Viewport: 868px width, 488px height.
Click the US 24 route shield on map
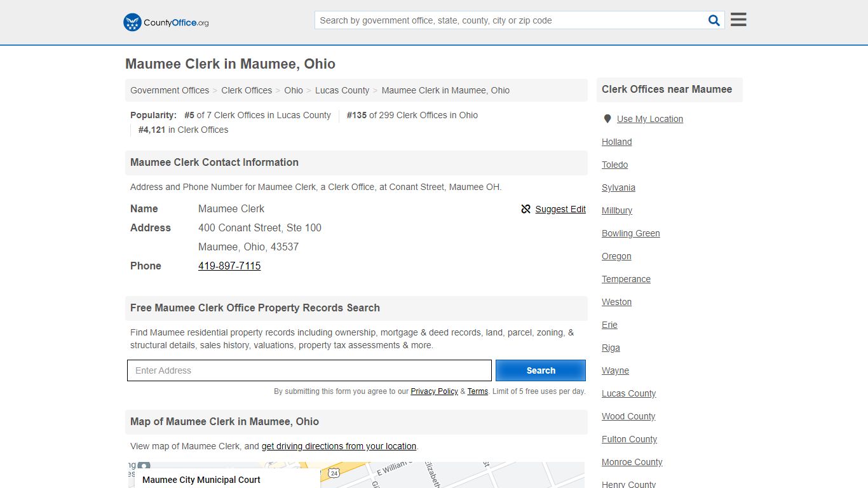[334, 473]
